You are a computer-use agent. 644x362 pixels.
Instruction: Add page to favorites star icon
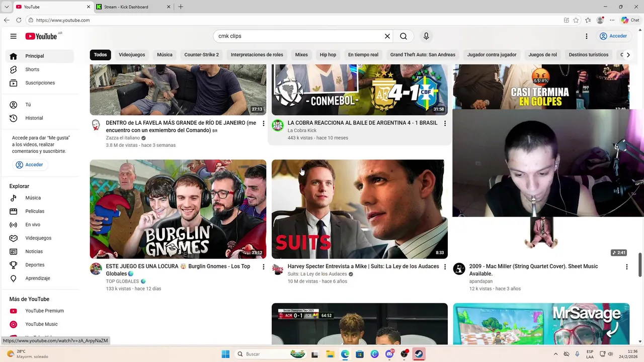pos(576,20)
